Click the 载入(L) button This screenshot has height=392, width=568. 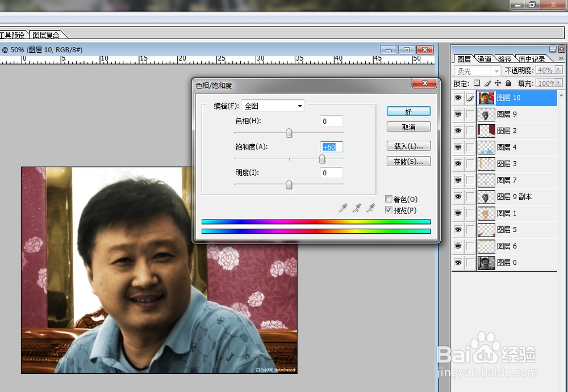click(x=408, y=146)
